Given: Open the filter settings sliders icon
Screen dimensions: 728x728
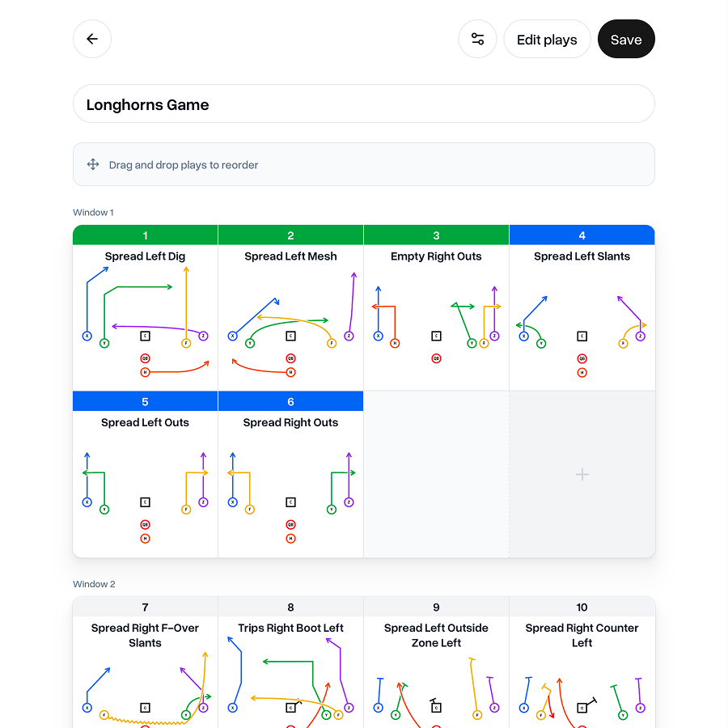Looking at the screenshot, I should pyautogui.click(x=477, y=39).
